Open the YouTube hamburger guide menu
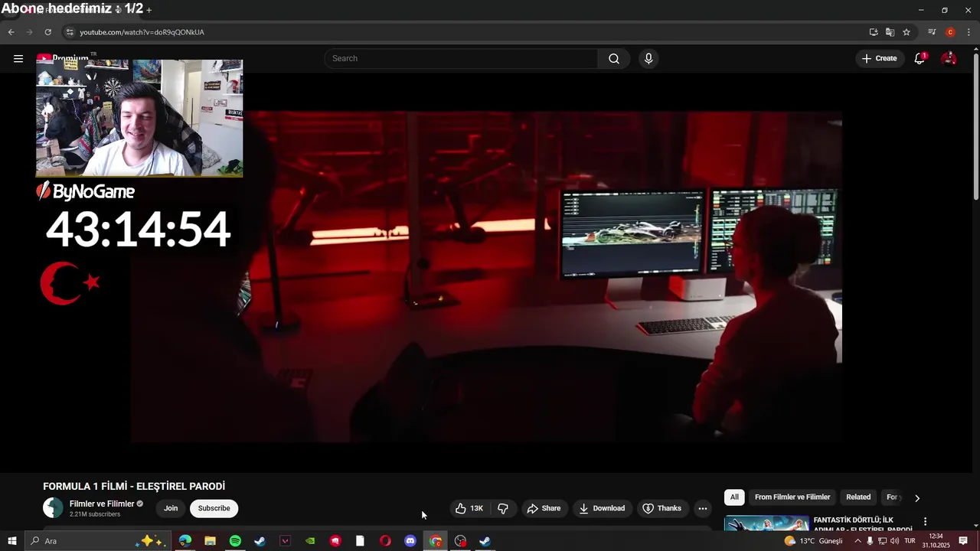 coord(18,58)
